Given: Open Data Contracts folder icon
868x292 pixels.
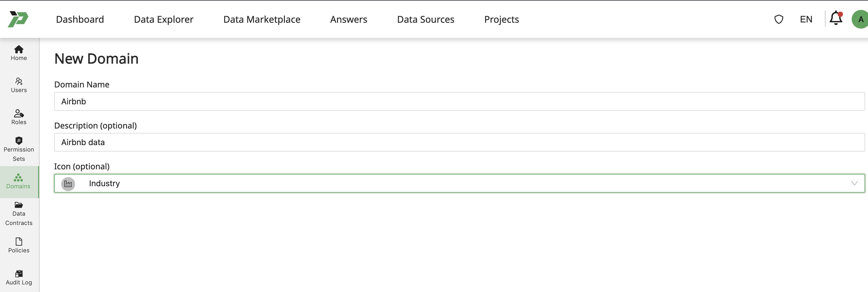Looking at the screenshot, I should 19,204.
